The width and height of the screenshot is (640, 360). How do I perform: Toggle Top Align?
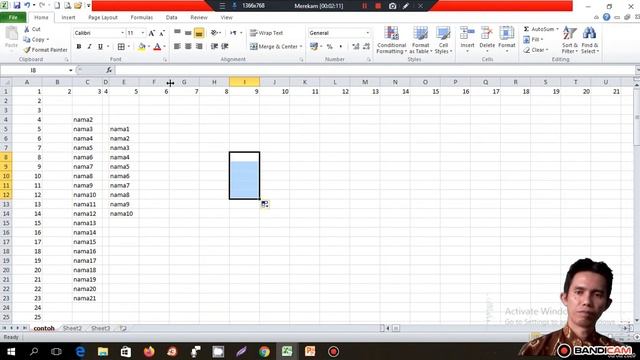177,33
